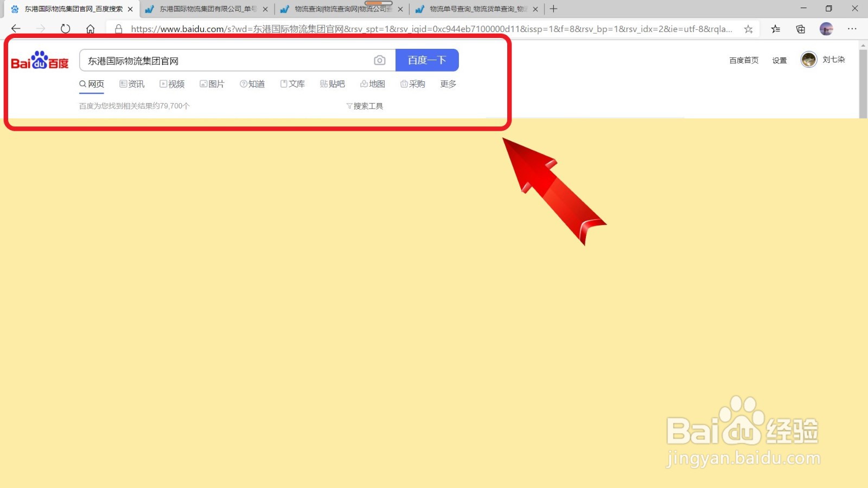Click the scrollbar up arrow
The image size is (868, 488).
[x=863, y=45]
